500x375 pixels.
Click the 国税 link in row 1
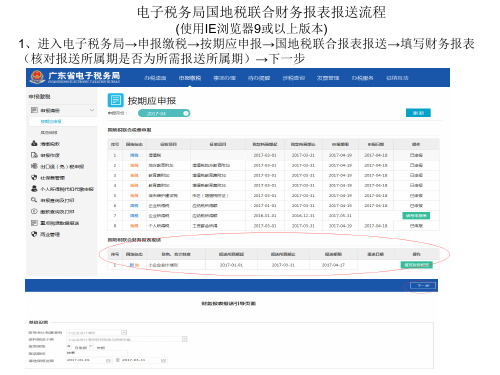134,155
